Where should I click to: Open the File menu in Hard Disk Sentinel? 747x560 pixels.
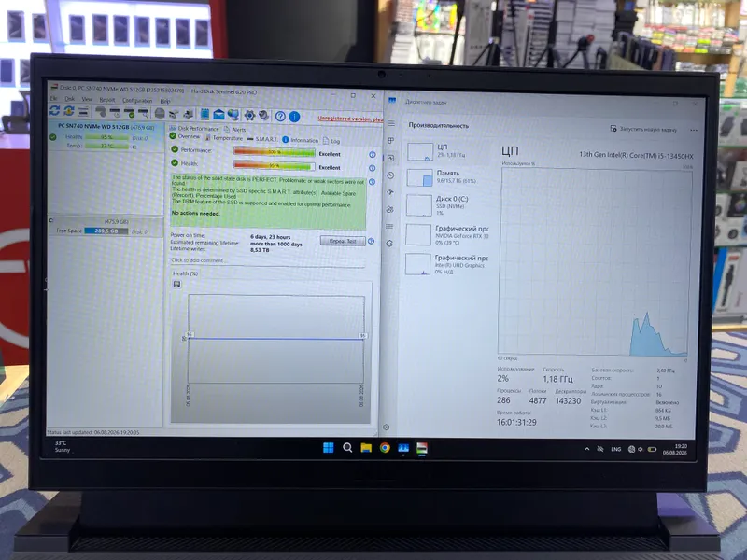tap(54, 99)
